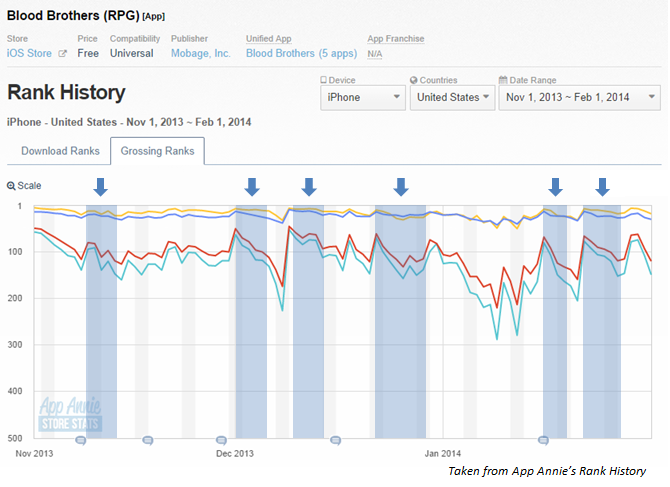Open Blood Brothers (5 apps) unified app link

(301, 53)
